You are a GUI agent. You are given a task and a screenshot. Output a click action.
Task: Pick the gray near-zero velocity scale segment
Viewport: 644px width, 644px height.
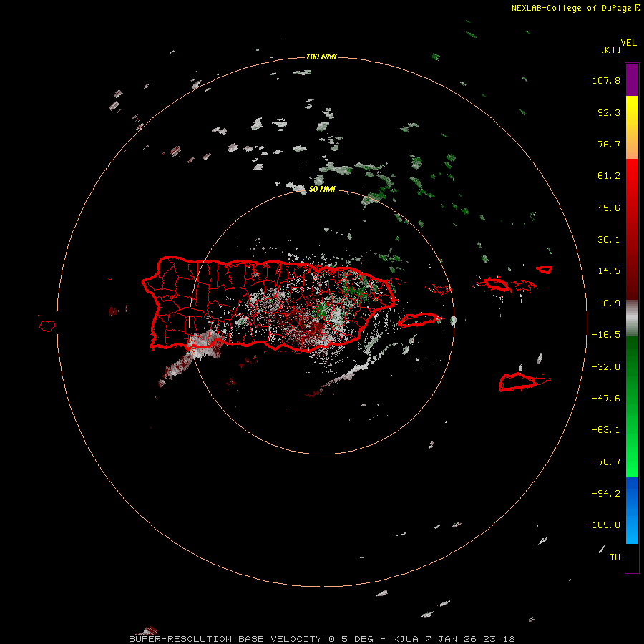pos(632,318)
